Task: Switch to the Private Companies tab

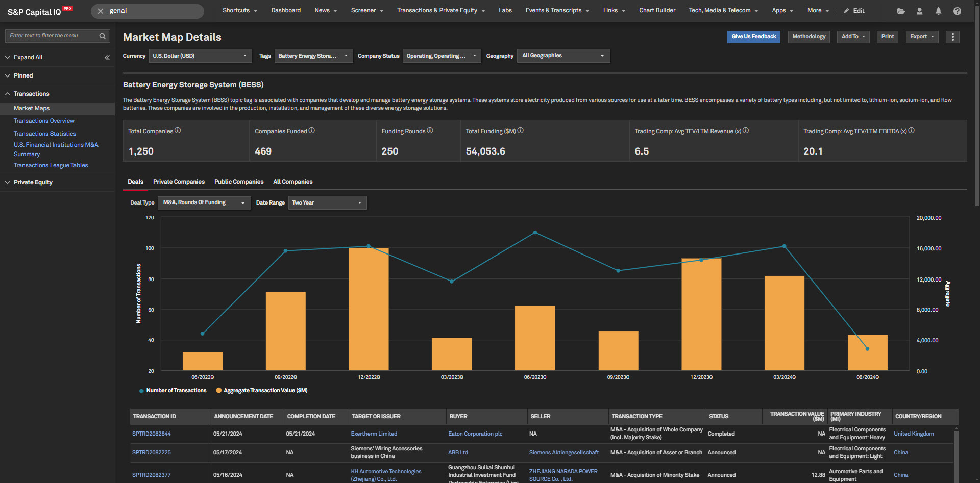Action: point(179,182)
